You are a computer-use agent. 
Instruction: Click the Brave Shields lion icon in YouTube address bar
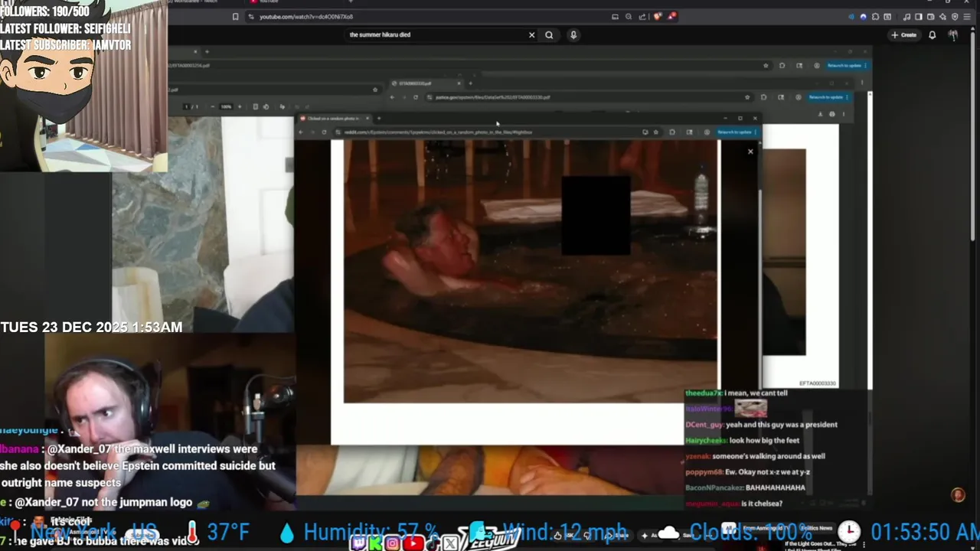click(657, 16)
